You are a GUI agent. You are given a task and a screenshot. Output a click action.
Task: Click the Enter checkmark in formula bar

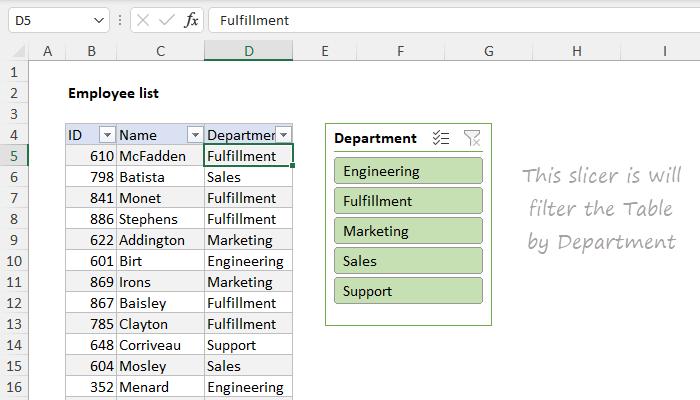coord(166,20)
